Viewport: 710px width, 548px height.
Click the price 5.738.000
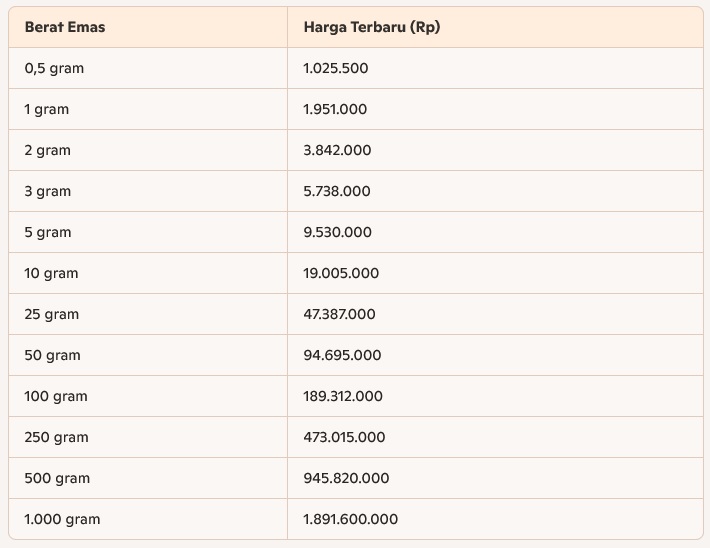[x=337, y=191]
